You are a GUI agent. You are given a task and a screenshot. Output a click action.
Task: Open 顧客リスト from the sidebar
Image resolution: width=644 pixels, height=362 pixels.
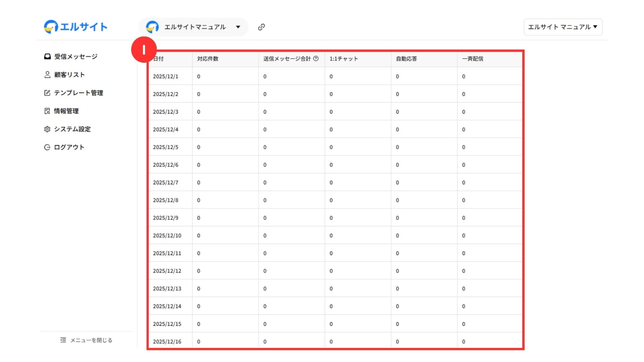[69, 75]
